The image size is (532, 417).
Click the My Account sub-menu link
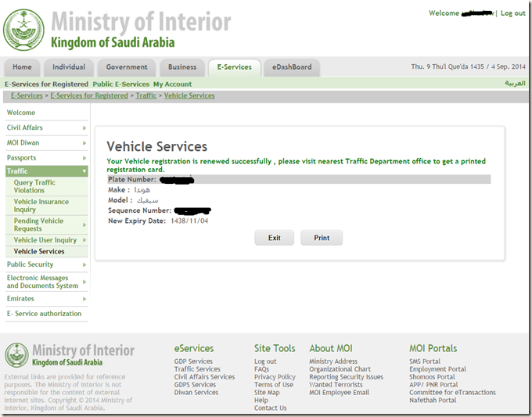[x=172, y=84]
